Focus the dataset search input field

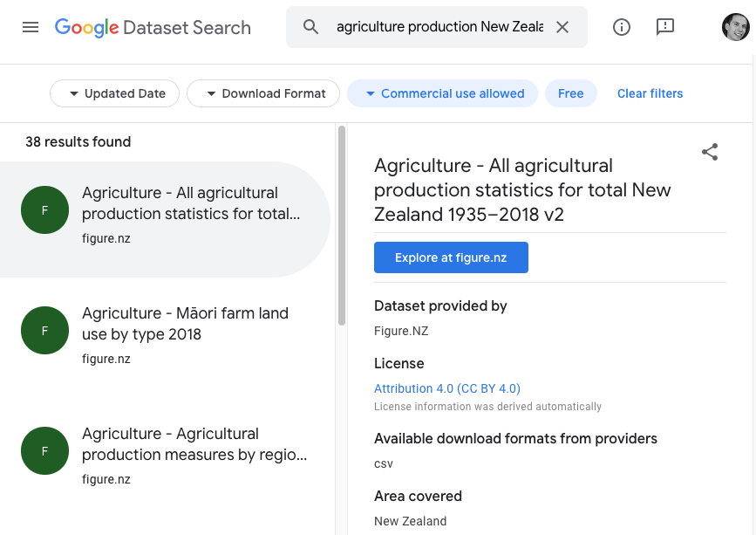tap(439, 27)
